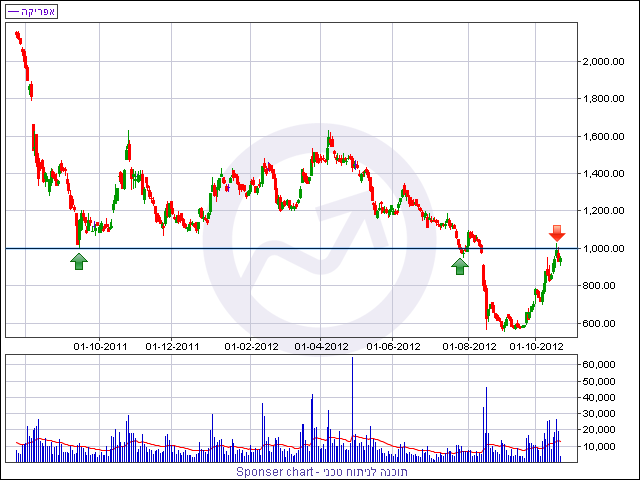
Task: Click the 10,000 volume axis label
Action: (599, 447)
